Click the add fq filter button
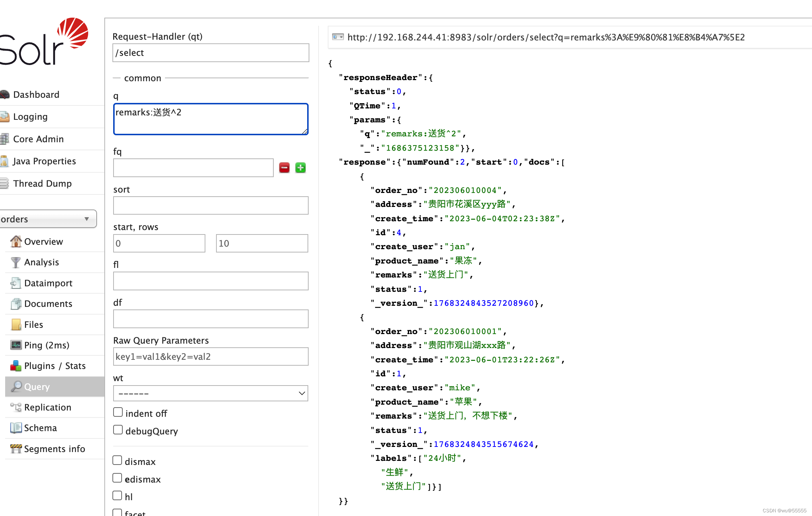This screenshot has width=812, height=516. (x=301, y=168)
